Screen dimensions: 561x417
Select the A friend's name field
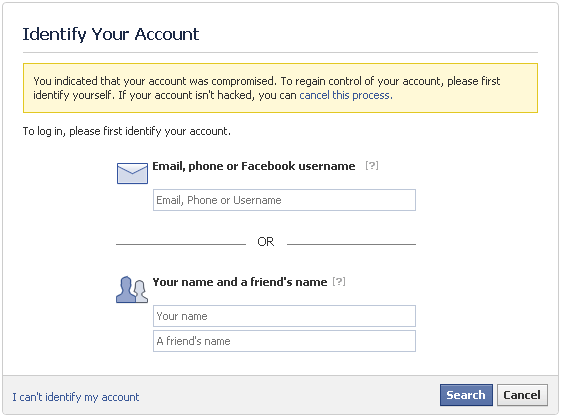[284, 341]
